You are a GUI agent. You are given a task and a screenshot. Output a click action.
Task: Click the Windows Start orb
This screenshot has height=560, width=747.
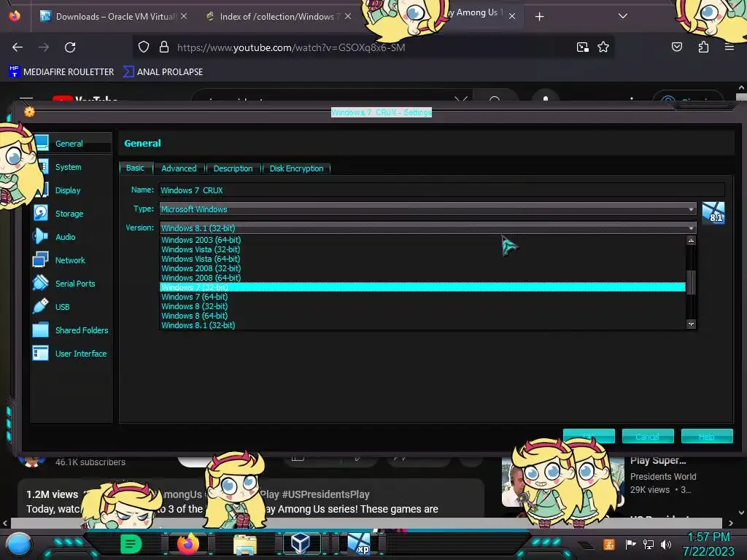click(x=18, y=545)
